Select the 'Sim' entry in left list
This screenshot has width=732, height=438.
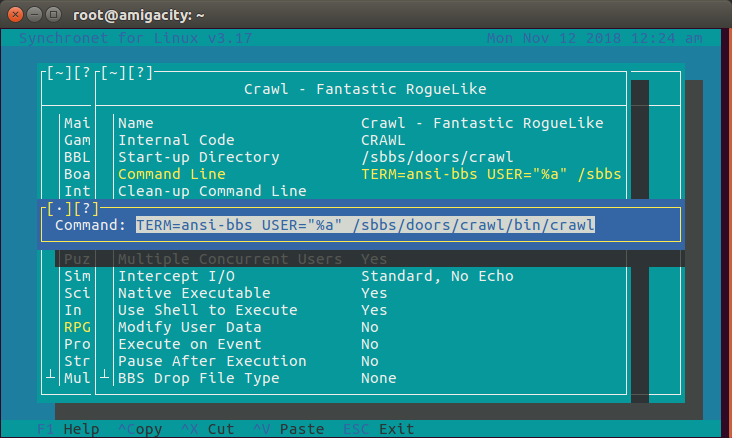(77, 276)
